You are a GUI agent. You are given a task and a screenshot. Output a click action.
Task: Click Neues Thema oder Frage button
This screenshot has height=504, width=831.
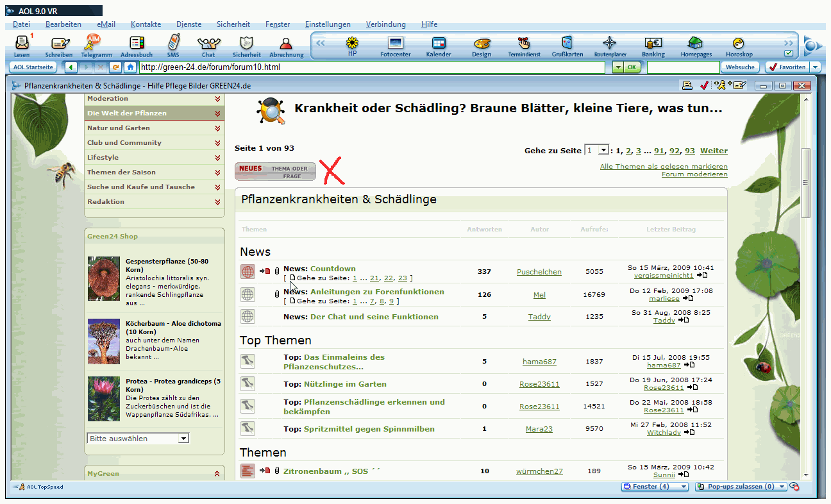[x=275, y=172]
